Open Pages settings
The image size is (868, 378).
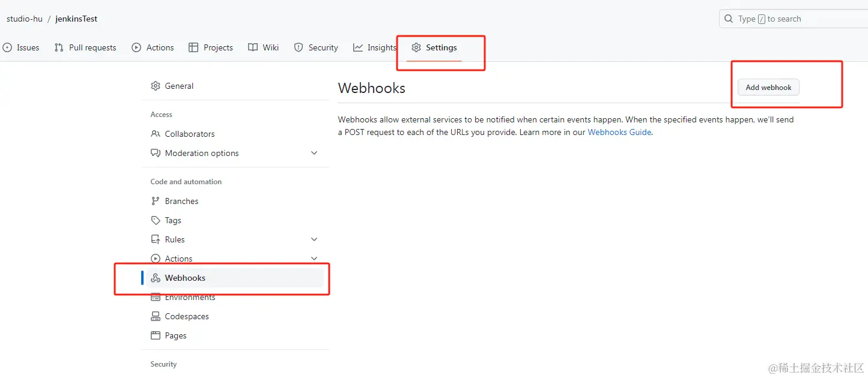(235, 335)
